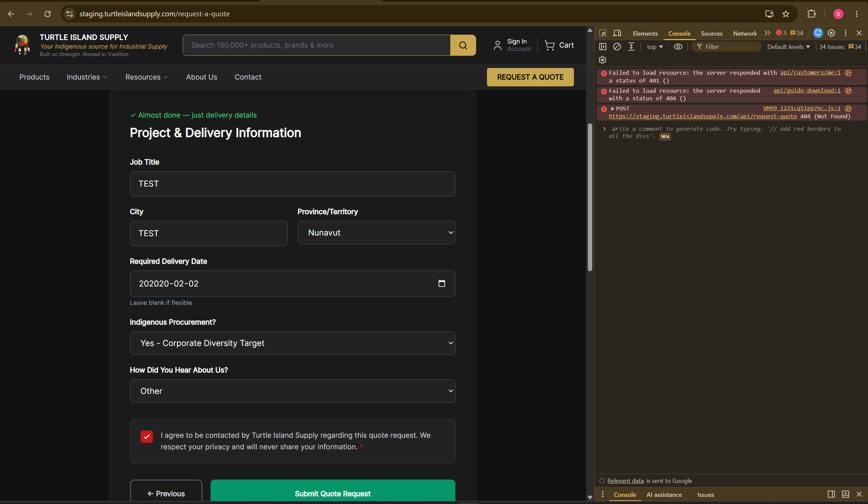Open the Indigenous Procurement dropdown

pyautogui.click(x=292, y=343)
